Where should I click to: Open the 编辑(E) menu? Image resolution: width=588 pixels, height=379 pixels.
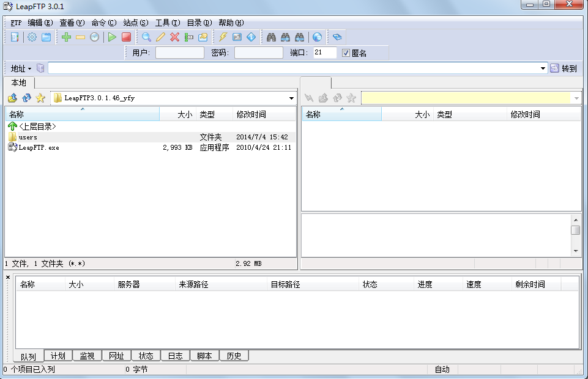coord(40,23)
